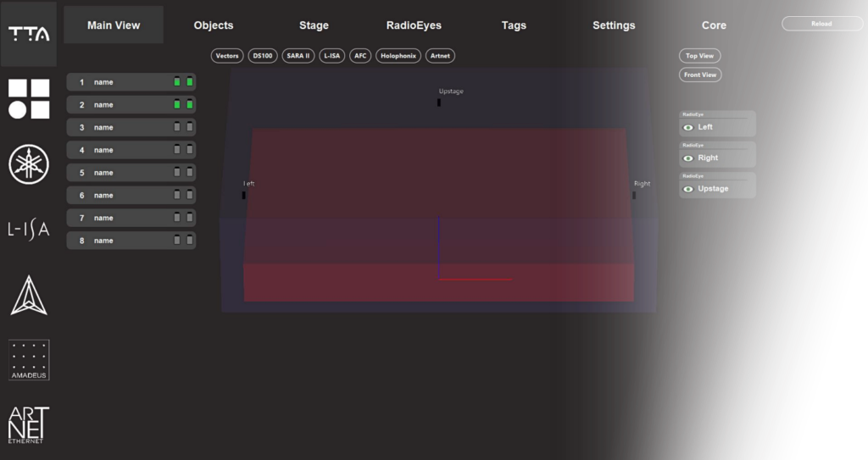This screenshot has height=460, width=868.
Task: Open the Amadeus dotted sidebar icon
Action: (x=29, y=360)
